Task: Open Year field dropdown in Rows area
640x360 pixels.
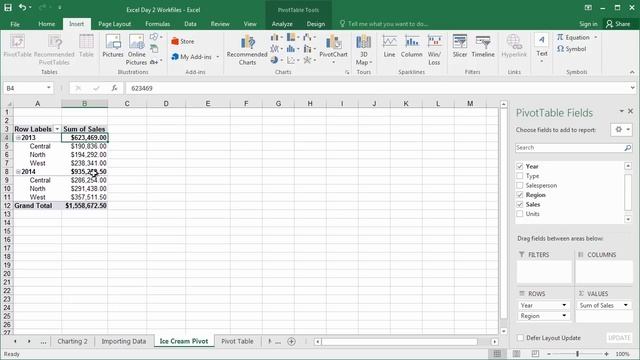Action: coord(564,305)
